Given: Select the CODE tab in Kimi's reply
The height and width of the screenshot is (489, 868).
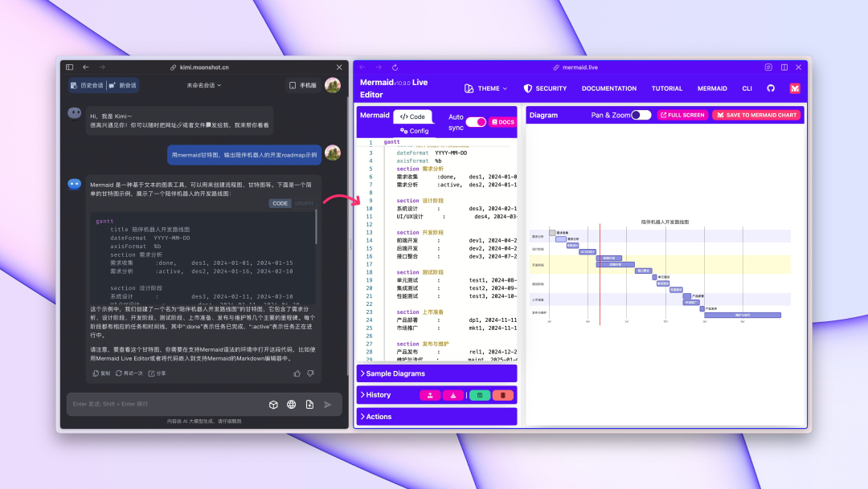Looking at the screenshot, I should [280, 203].
